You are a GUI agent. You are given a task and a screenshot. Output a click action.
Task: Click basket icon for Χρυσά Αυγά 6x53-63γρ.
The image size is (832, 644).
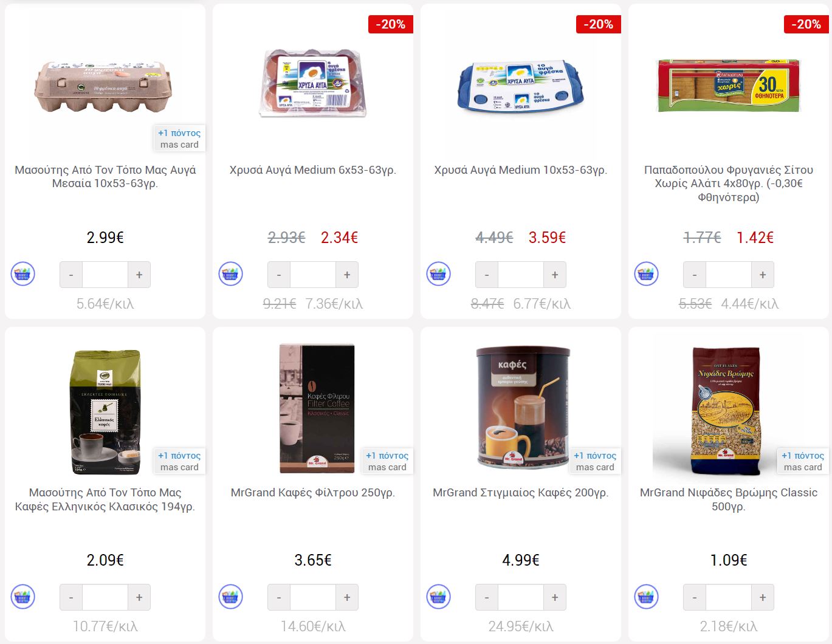(231, 274)
